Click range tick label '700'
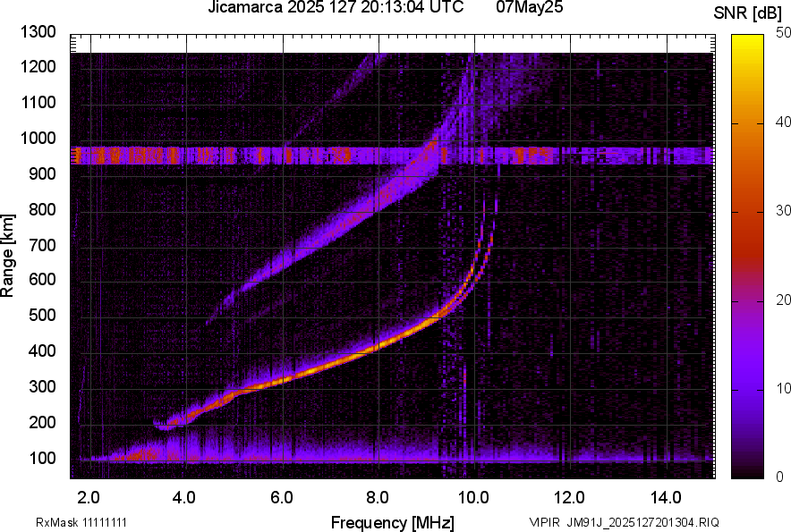The height and width of the screenshot is (532, 791). click(42, 245)
